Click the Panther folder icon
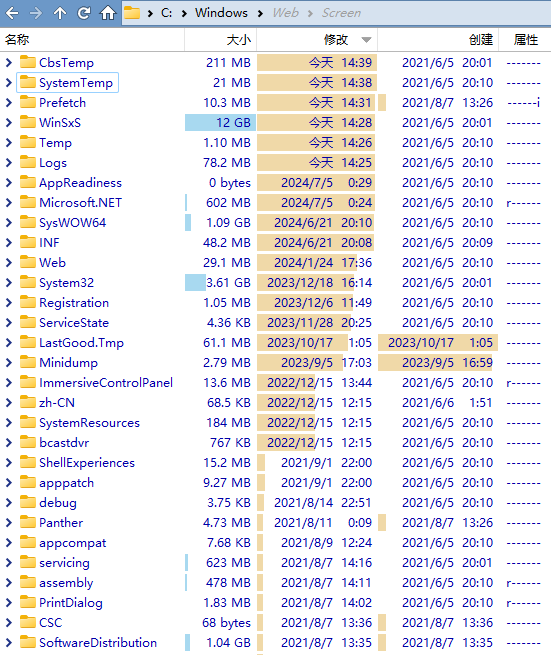Screen dimensions: 551x655 tap(28, 522)
